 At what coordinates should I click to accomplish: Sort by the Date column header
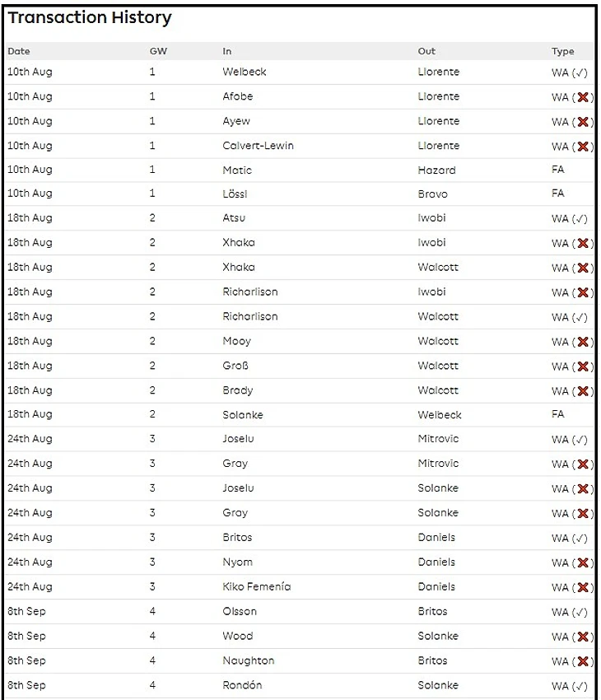click(19, 51)
